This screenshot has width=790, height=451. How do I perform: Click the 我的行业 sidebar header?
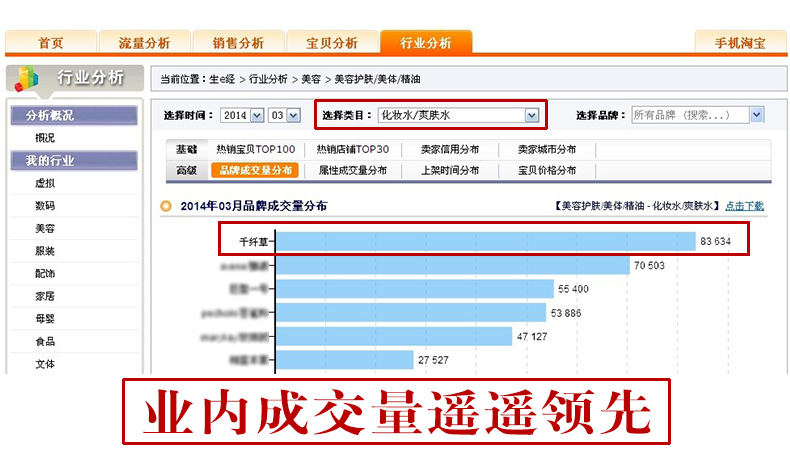(74, 160)
